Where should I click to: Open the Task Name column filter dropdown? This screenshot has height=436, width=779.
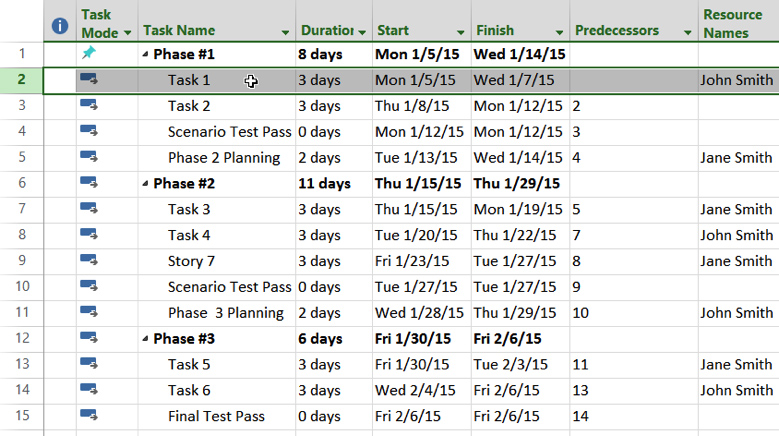click(x=286, y=33)
